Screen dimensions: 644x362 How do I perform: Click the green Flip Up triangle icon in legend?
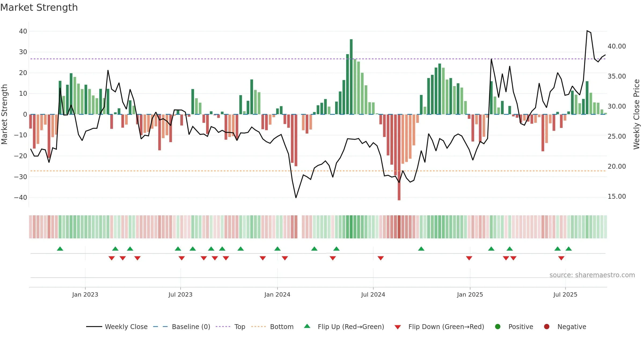pos(307,326)
